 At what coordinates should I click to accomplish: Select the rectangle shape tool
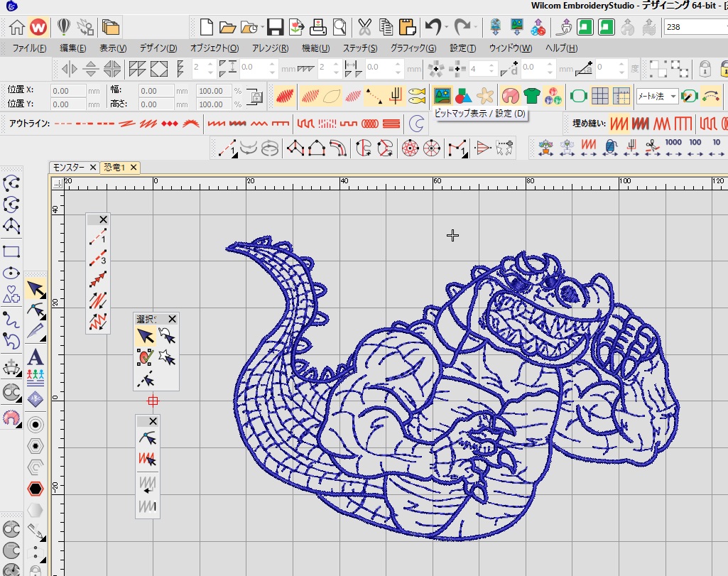[11, 251]
